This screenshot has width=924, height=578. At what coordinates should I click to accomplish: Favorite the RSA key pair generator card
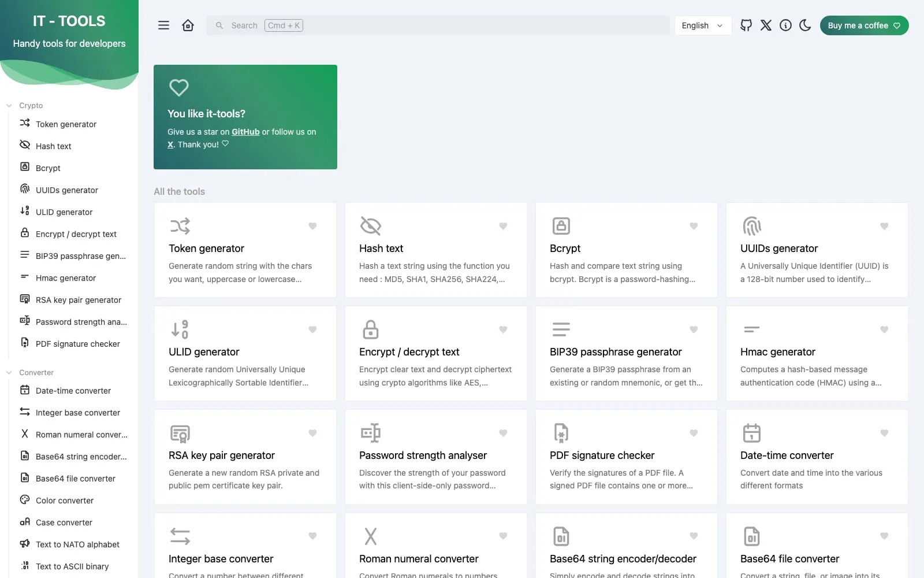[x=312, y=433]
